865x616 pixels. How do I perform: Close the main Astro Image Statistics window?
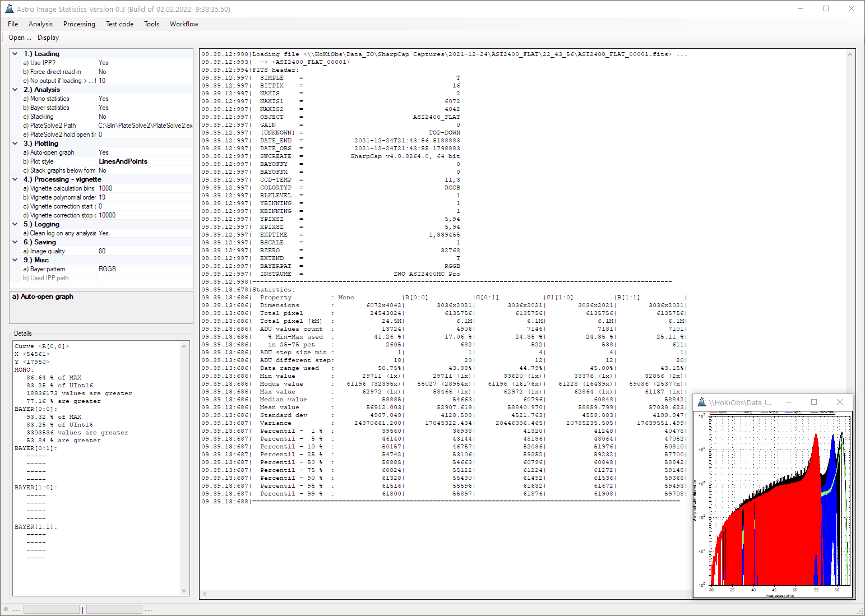(852, 9)
